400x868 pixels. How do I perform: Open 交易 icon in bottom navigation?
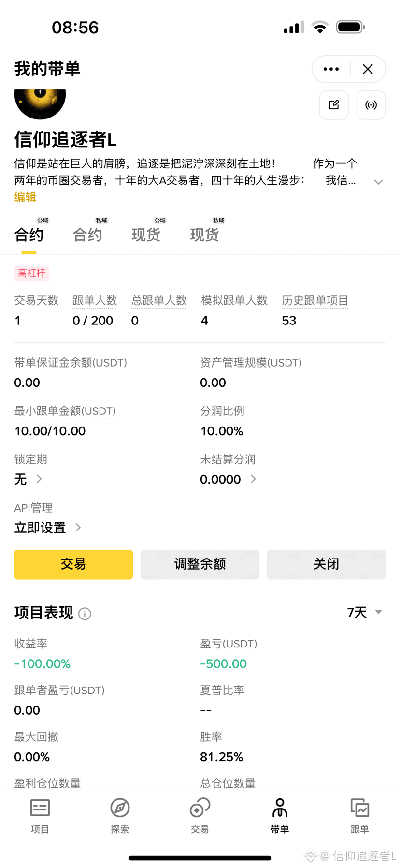pyautogui.click(x=200, y=815)
